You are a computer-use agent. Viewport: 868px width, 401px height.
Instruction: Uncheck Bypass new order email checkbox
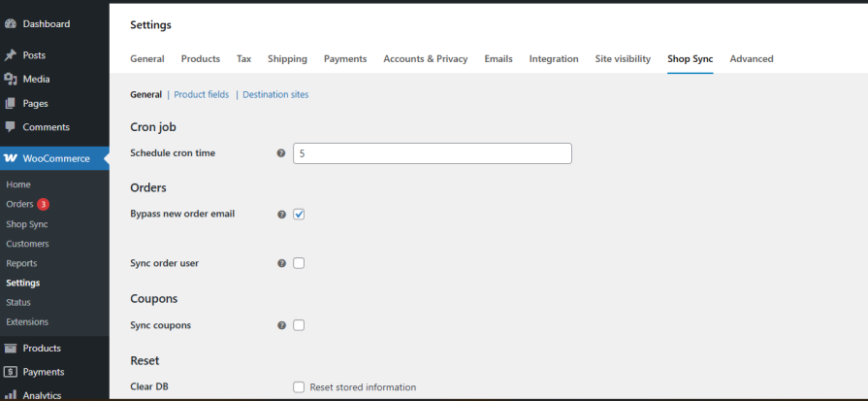click(299, 214)
